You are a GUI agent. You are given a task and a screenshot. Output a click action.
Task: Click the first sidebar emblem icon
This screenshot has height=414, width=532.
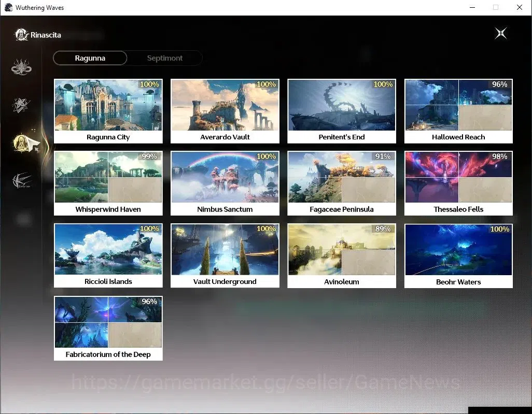(21, 67)
